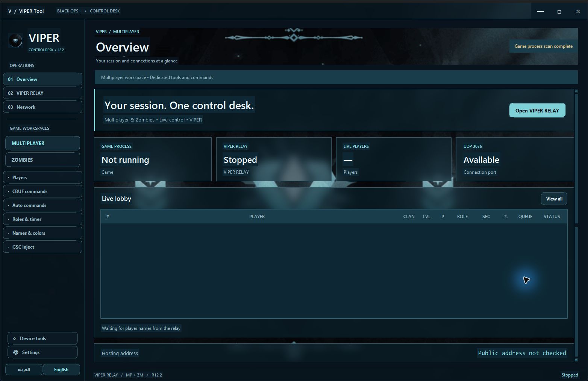The width and height of the screenshot is (588, 381).
Task: Click scrollbar down arrow near Hosting address
Action: click(576, 360)
